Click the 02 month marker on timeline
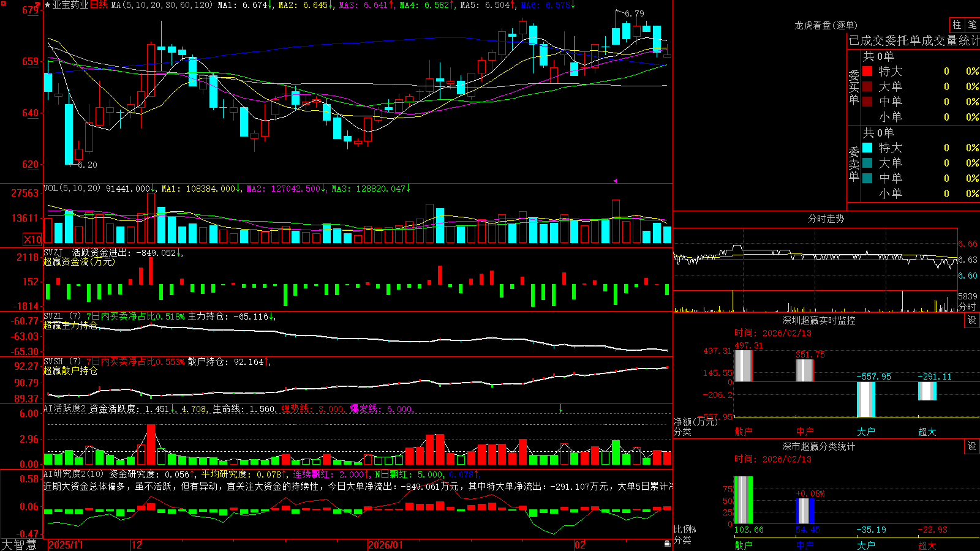This screenshot has width=980, height=551. pos(580,545)
